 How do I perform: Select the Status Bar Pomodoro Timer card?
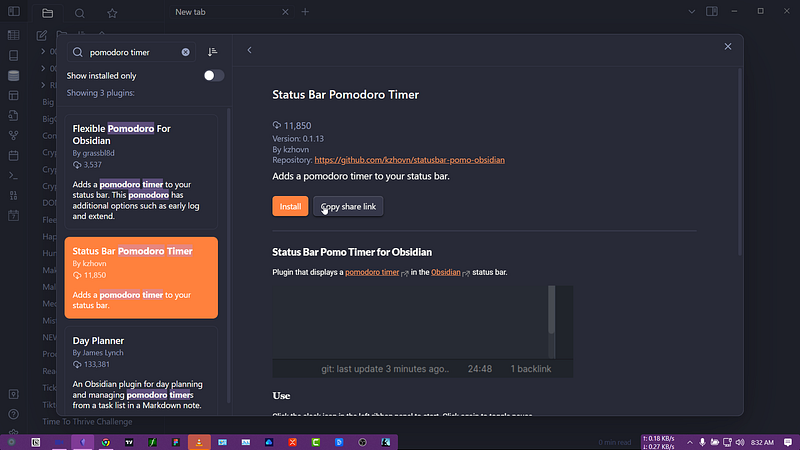coord(141,278)
